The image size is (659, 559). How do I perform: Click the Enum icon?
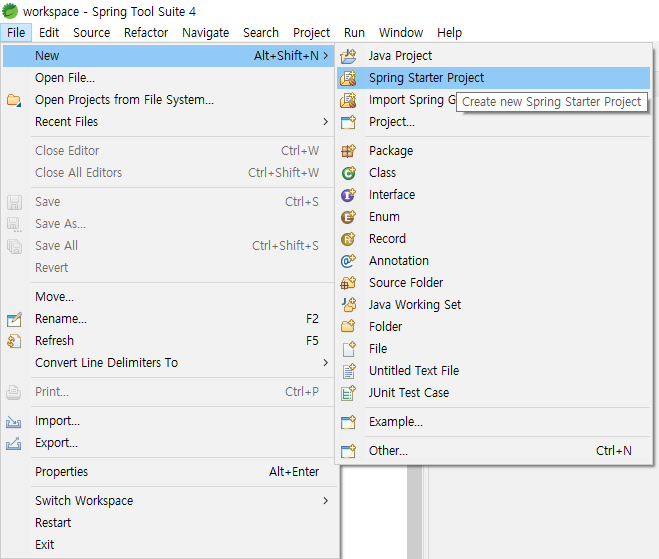pos(348,217)
